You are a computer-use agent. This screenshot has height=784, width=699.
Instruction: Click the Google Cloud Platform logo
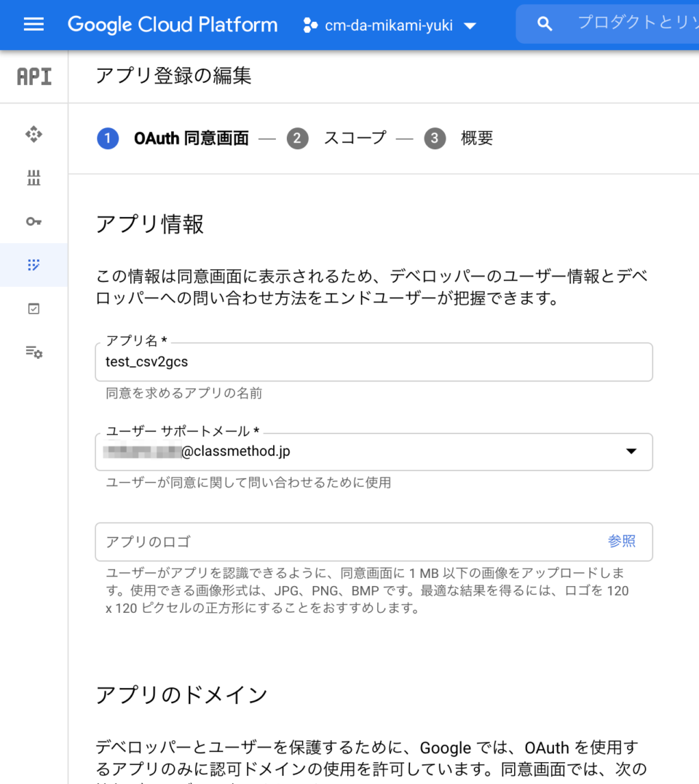pyautogui.click(x=173, y=24)
